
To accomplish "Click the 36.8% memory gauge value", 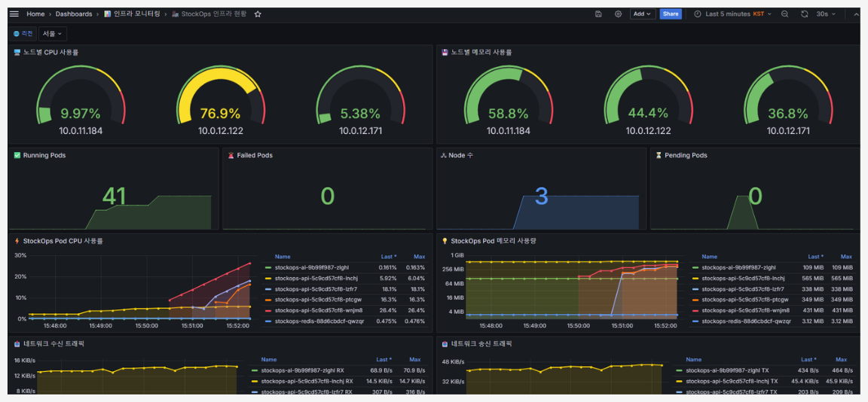I will pos(787,114).
